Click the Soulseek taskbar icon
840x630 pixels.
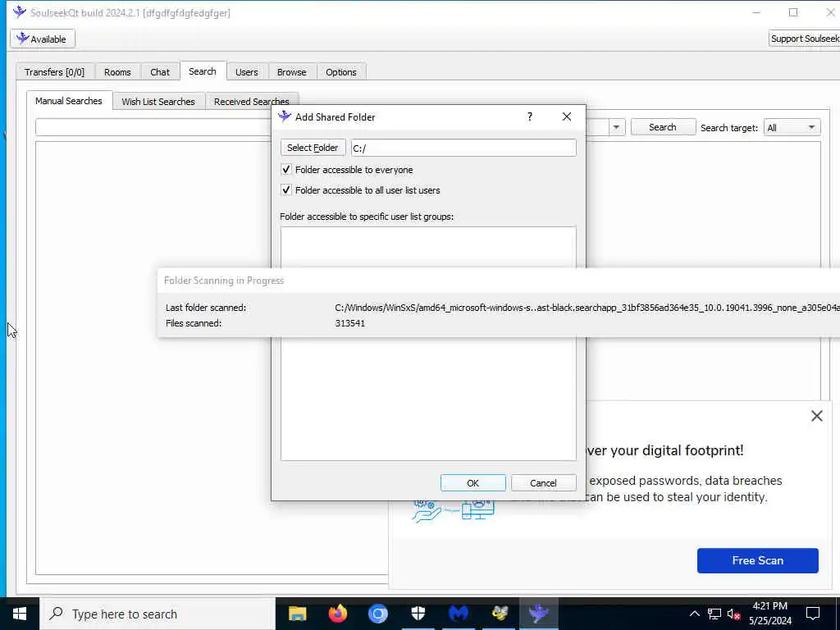click(x=538, y=614)
